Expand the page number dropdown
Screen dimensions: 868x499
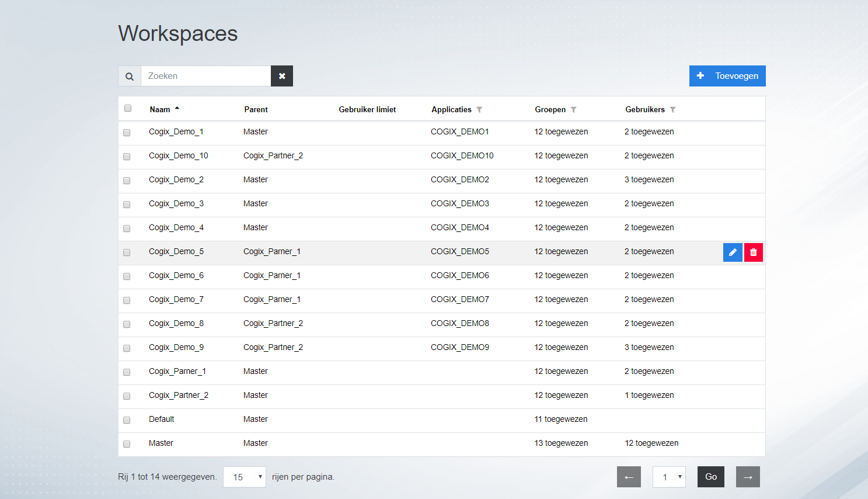669,477
